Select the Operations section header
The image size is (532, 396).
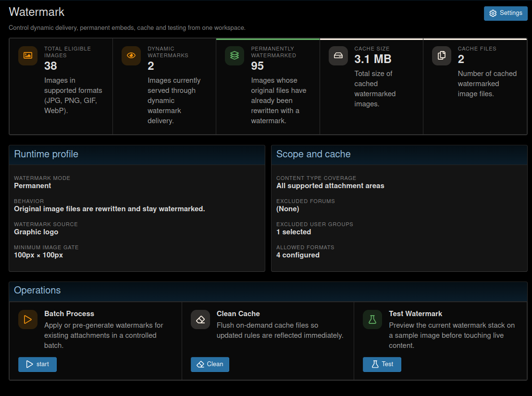[268, 291]
